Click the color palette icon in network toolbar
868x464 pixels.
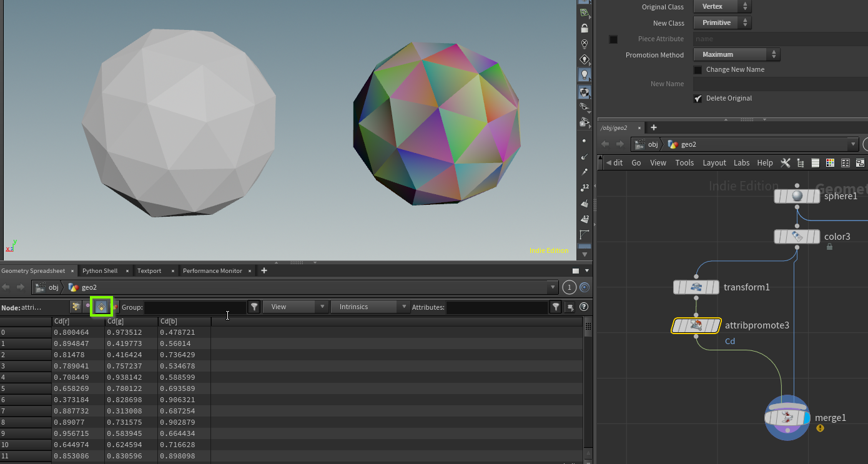(830, 162)
